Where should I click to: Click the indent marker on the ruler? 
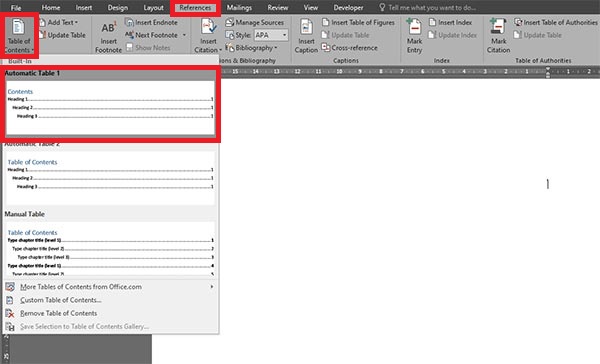coord(548,72)
